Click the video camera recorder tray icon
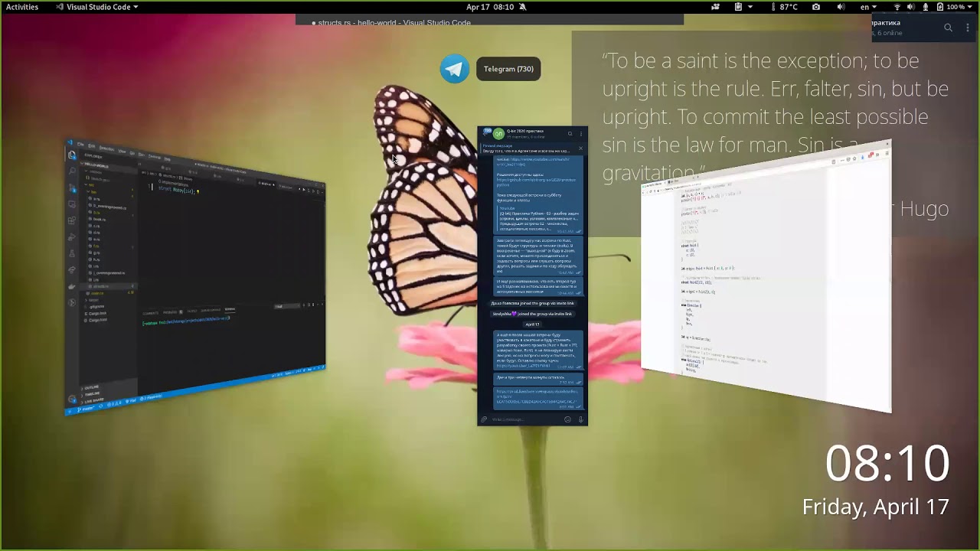This screenshot has width=980, height=551. [x=715, y=7]
